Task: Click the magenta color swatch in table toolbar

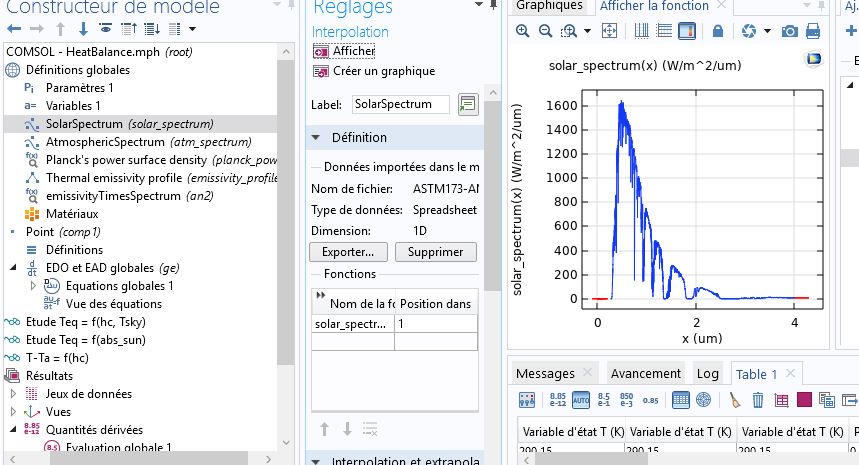Action: coord(805,400)
